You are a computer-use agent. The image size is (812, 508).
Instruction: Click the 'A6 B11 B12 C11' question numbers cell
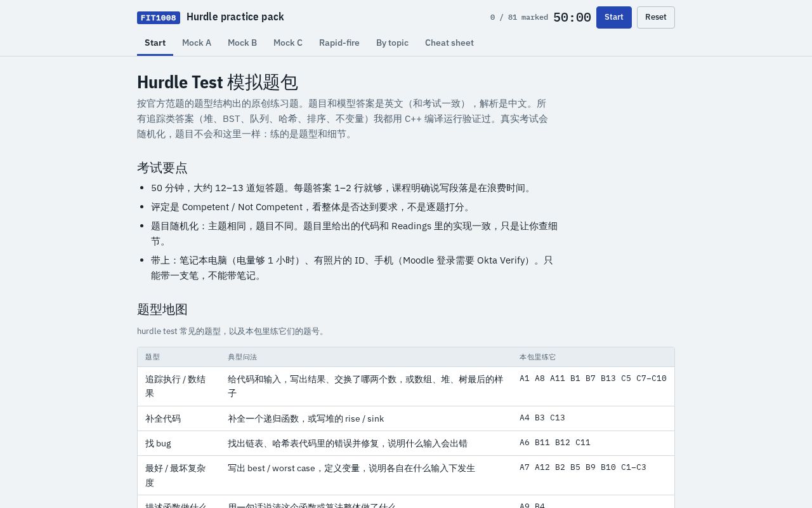click(x=593, y=443)
